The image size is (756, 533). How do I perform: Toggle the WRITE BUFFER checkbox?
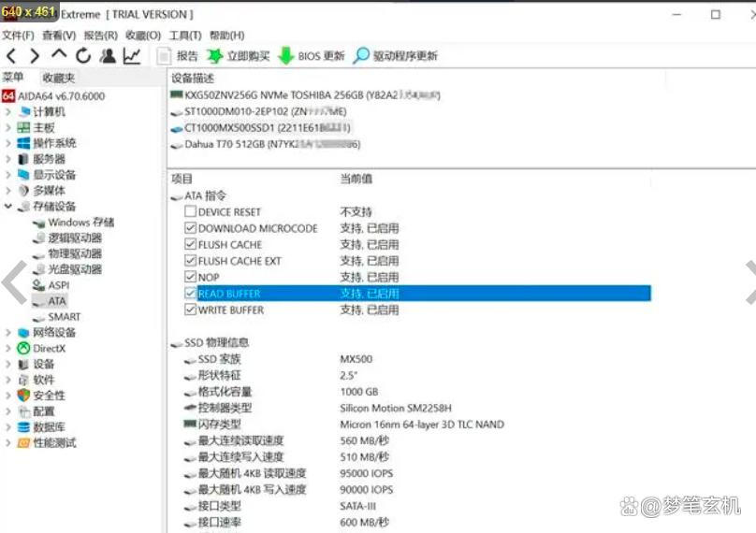point(191,310)
